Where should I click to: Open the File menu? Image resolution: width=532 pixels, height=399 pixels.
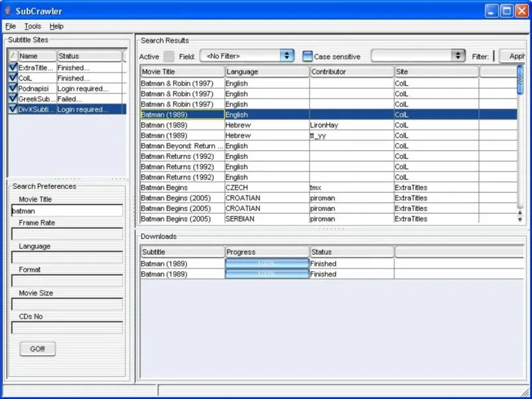[x=11, y=26]
